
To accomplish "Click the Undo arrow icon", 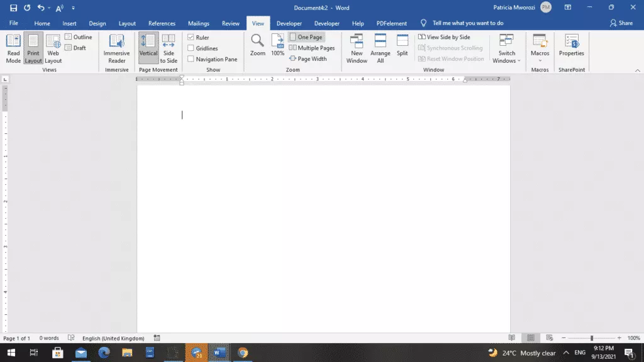I will point(40,8).
